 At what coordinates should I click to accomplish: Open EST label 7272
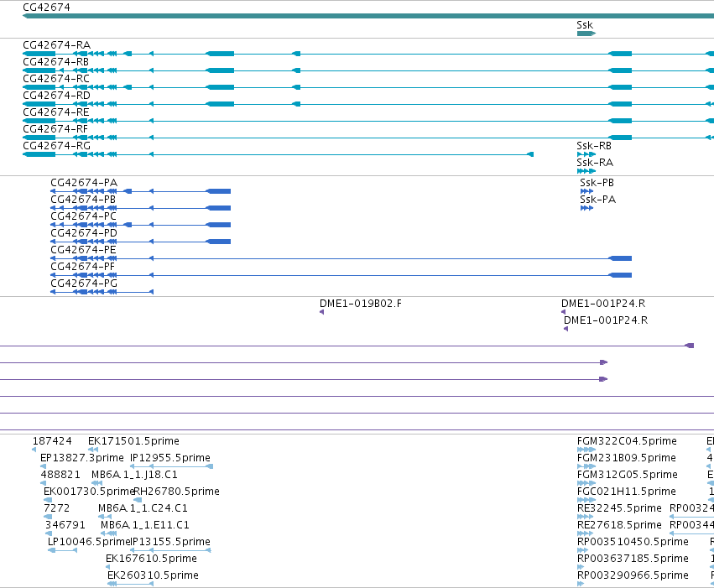click(57, 508)
